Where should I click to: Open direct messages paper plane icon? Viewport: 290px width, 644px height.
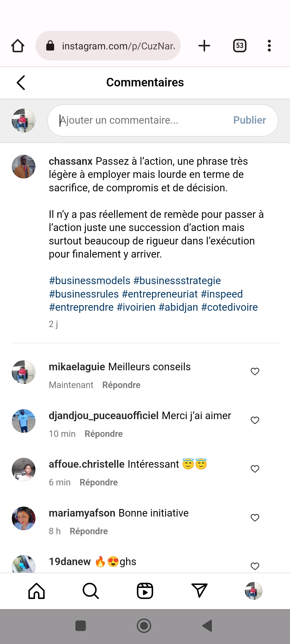click(199, 591)
